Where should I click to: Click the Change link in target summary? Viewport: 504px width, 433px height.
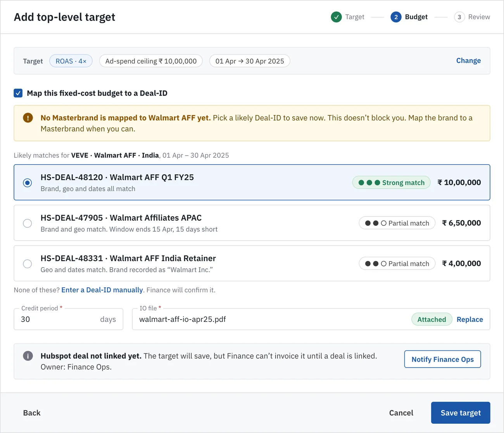[468, 60]
